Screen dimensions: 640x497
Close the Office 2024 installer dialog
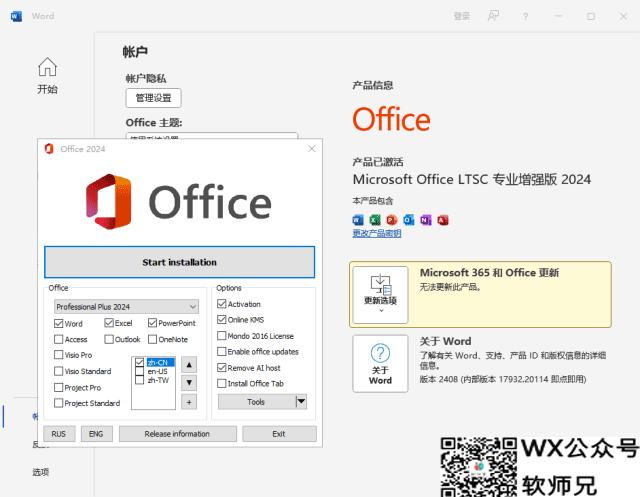pos(312,149)
